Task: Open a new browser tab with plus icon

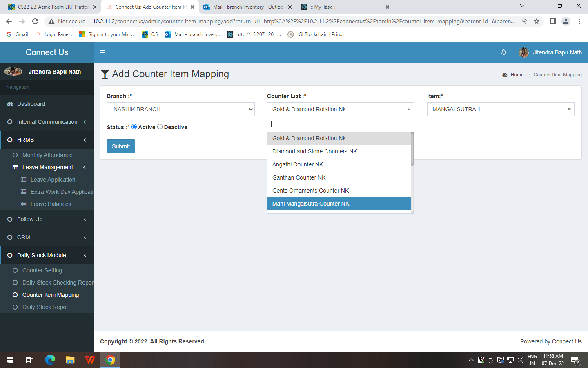Action: coord(403,7)
